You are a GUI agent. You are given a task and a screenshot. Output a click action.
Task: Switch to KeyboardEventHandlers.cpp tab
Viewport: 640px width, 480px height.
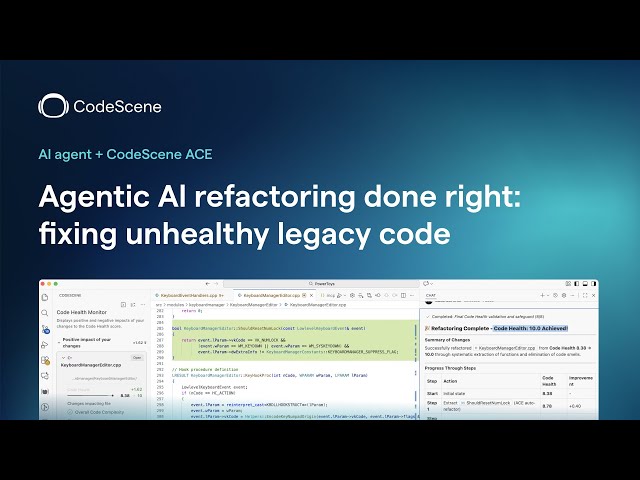point(192,295)
